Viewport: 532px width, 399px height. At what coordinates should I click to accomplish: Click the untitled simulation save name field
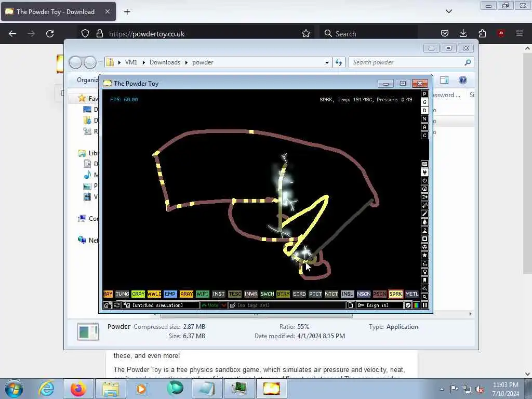point(161,305)
